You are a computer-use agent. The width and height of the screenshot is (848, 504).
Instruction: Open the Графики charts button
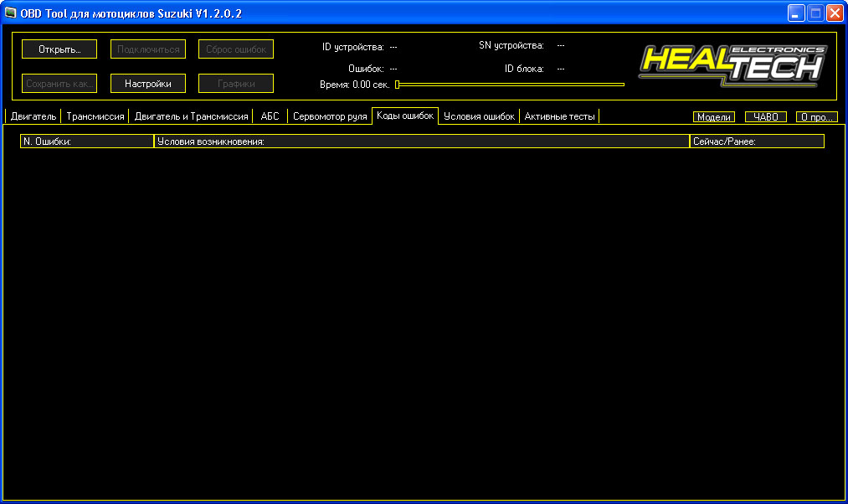pos(236,84)
